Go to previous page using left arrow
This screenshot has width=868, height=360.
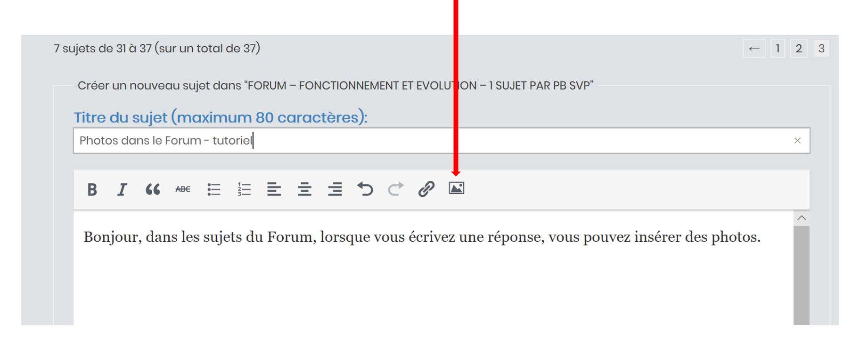tap(754, 49)
